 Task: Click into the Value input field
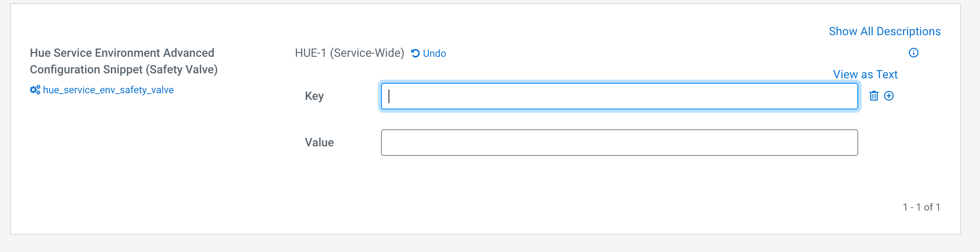tap(619, 143)
